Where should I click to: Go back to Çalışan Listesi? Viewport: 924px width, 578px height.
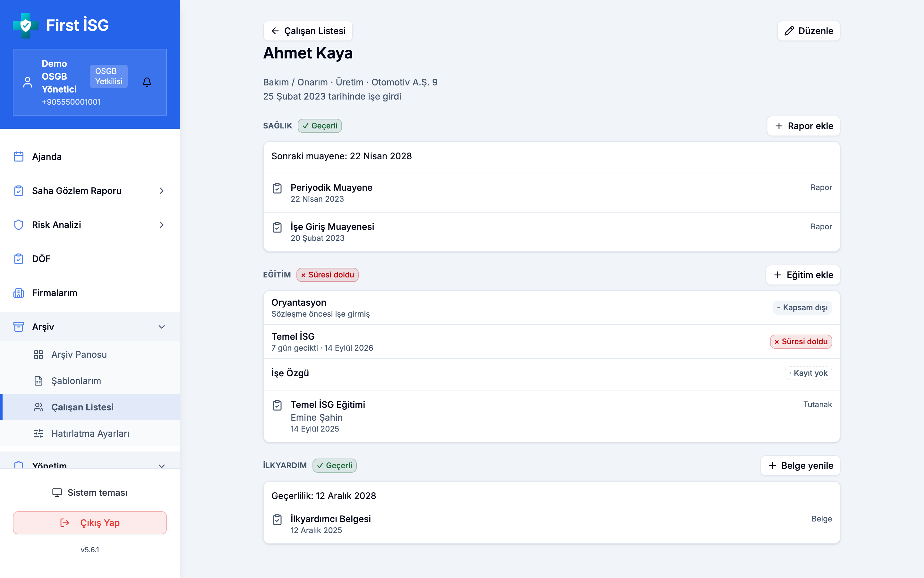click(308, 31)
